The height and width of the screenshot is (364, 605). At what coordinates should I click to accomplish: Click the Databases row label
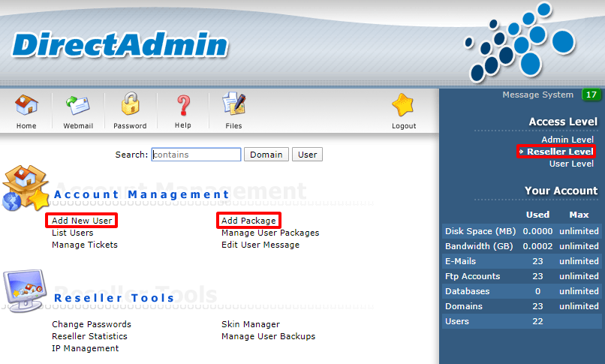(467, 291)
